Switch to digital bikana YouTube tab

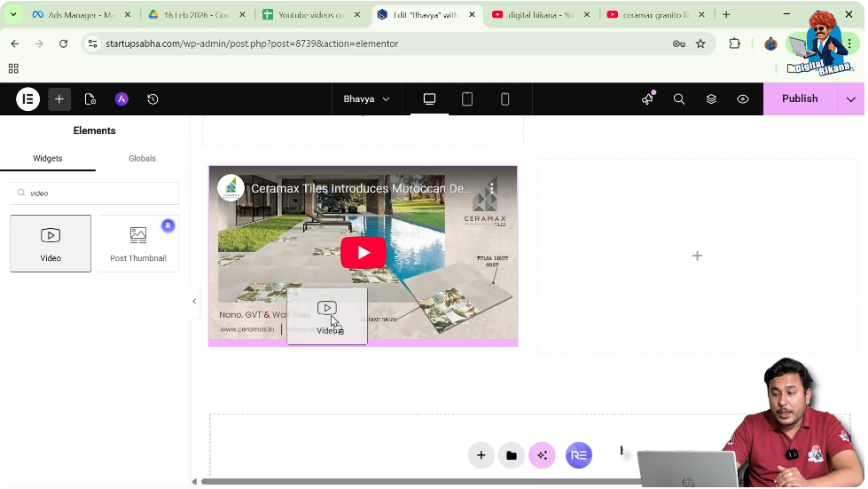coord(543,15)
